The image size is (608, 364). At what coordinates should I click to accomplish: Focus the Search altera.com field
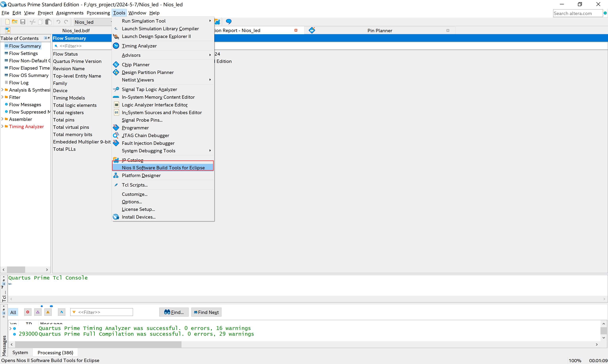(x=578, y=13)
